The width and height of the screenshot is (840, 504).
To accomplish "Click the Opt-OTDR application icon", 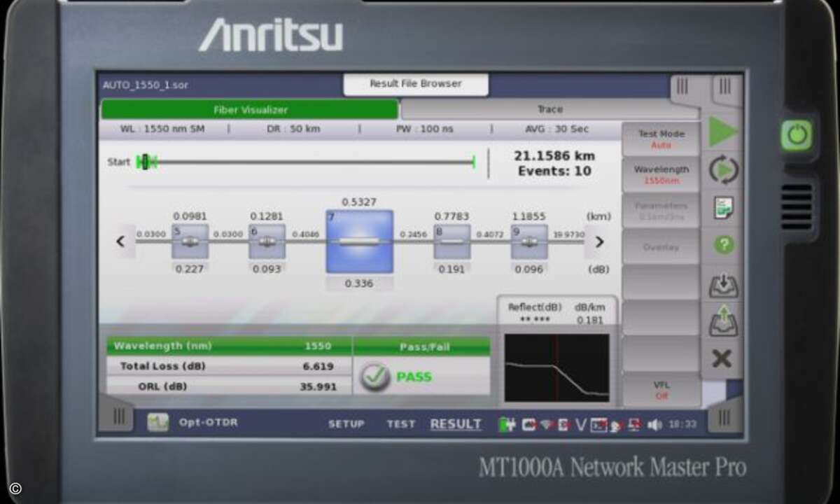I will (x=157, y=423).
